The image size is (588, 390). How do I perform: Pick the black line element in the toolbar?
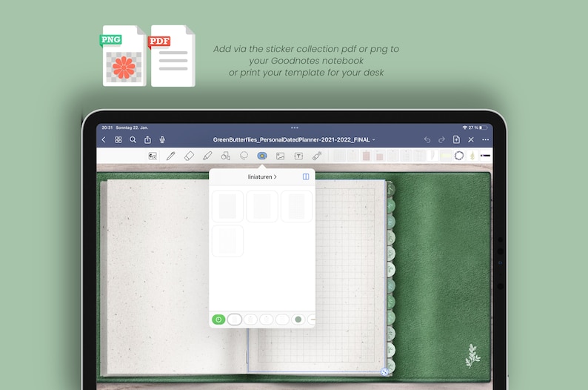(x=486, y=156)
